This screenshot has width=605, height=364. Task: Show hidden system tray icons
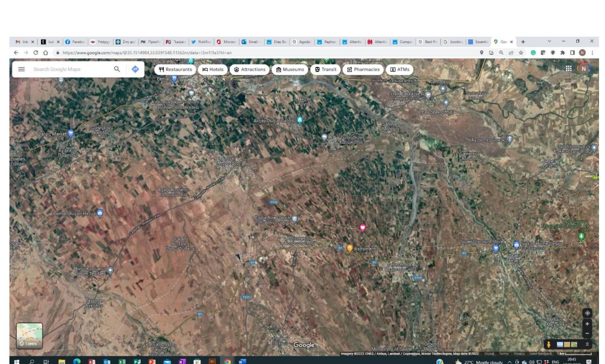(x=509, y=362)
